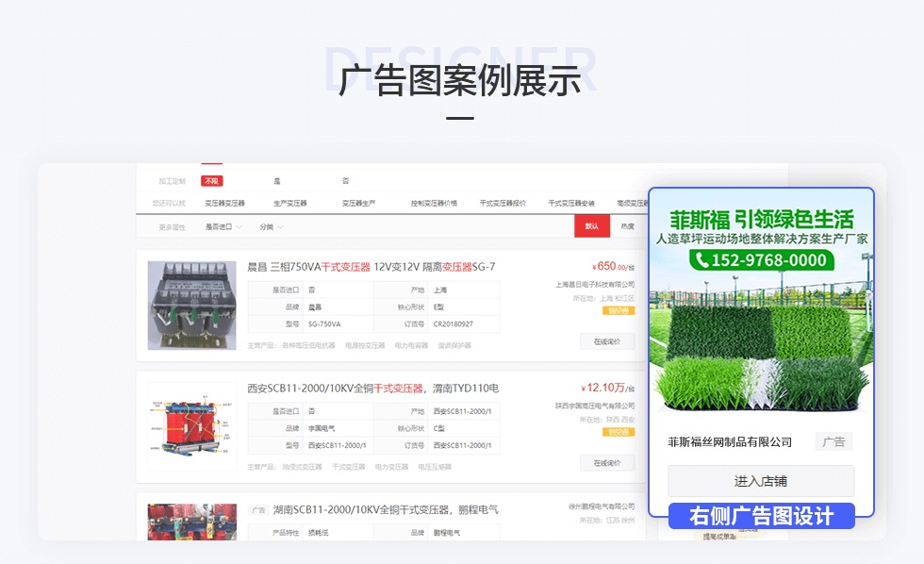Open the 电力电容器 main product link
The width and height of the screenshot is (924, 564).
[x=411, y=345]
